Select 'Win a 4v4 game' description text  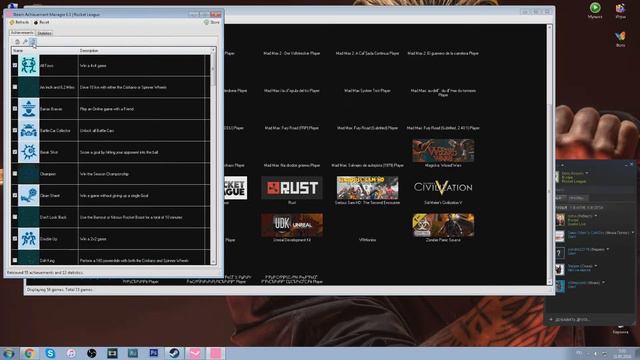(93, 66)
